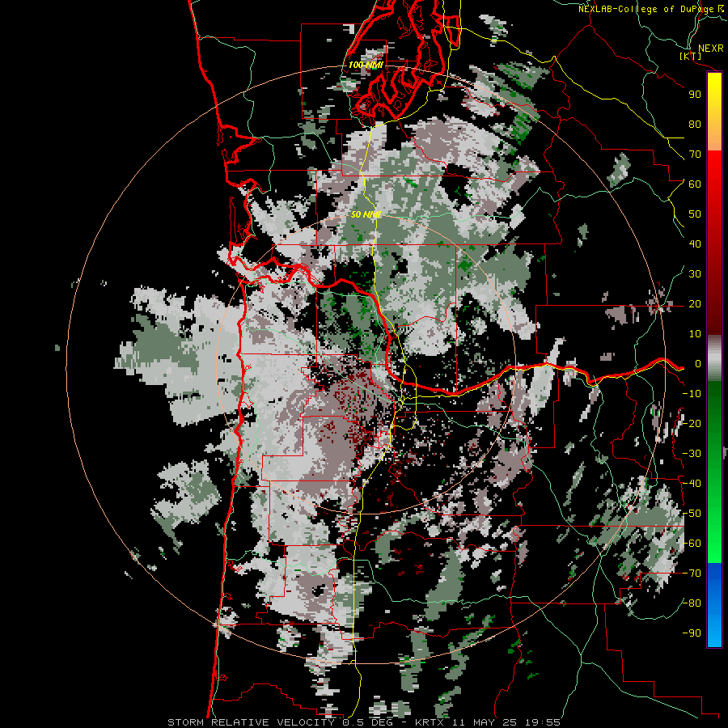Click the "[KT]" units label

point(690,56)
